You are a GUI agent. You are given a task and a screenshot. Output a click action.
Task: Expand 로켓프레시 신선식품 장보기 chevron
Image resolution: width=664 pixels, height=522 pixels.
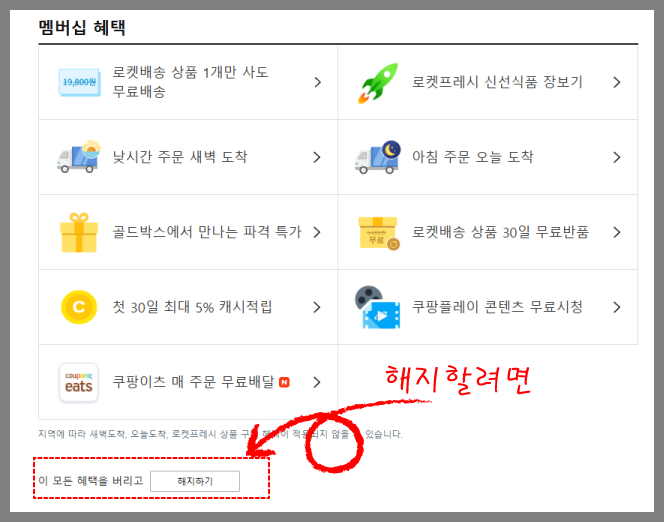click(617, 82)
